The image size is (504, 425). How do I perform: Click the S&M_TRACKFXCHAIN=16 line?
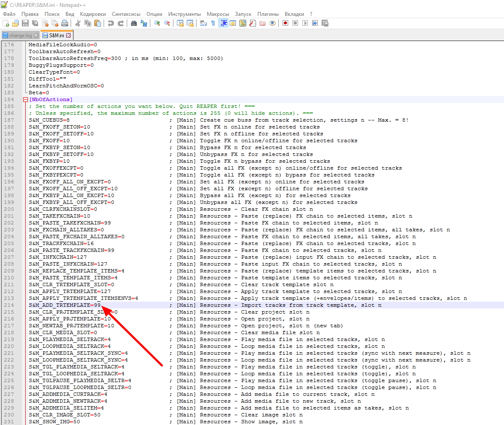click(61, 244)
